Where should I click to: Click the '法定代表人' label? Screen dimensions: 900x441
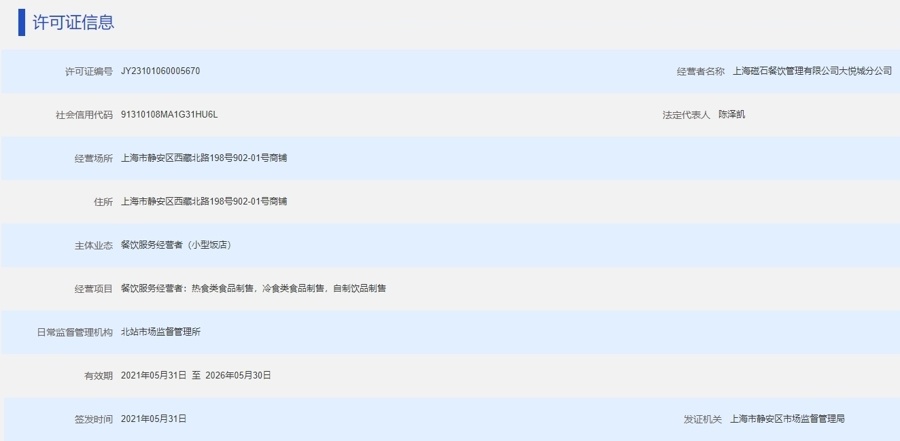tap(686, 115)
